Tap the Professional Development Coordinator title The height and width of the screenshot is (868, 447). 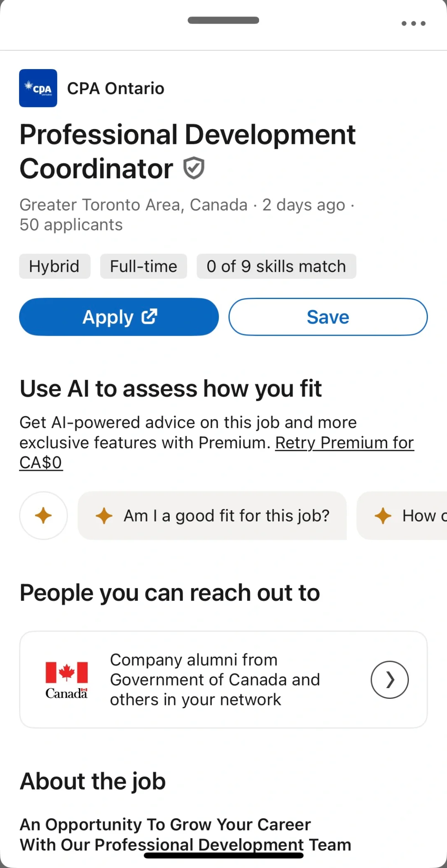point(187,151)
